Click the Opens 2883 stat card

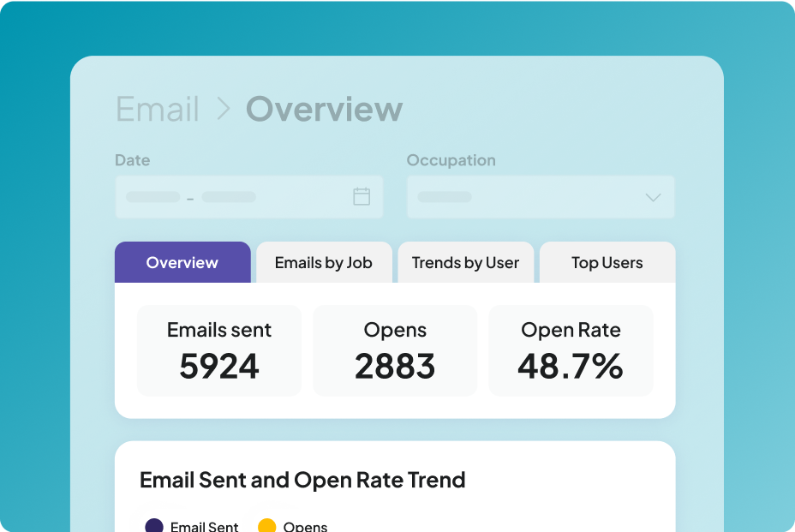tap(395, 350)
